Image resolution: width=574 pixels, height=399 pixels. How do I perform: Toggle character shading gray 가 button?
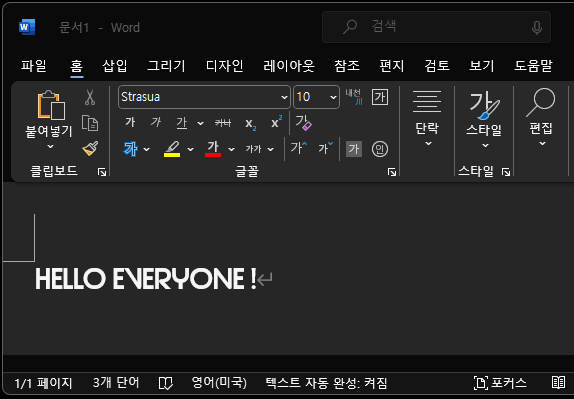click(x=354, y=149)
